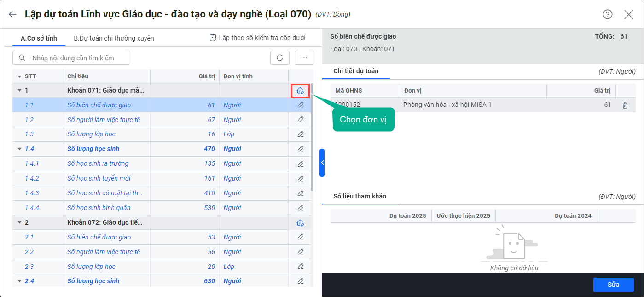Open the three-dots more options menu

304,58
